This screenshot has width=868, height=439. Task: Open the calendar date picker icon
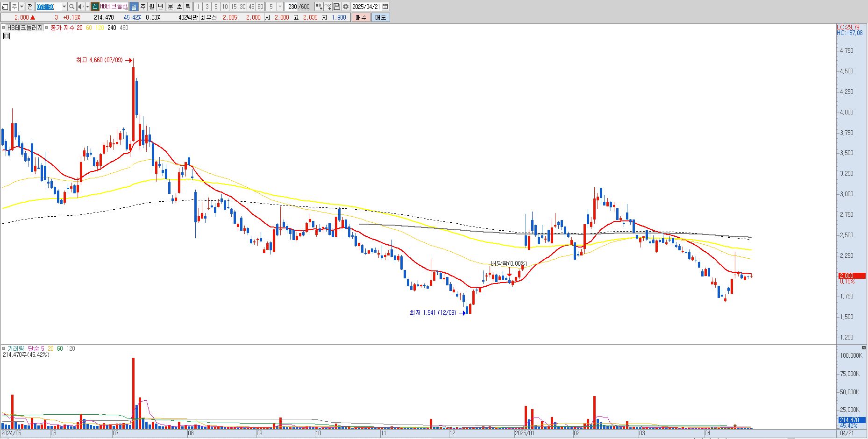pyautogui.click(x=385, y=7)
